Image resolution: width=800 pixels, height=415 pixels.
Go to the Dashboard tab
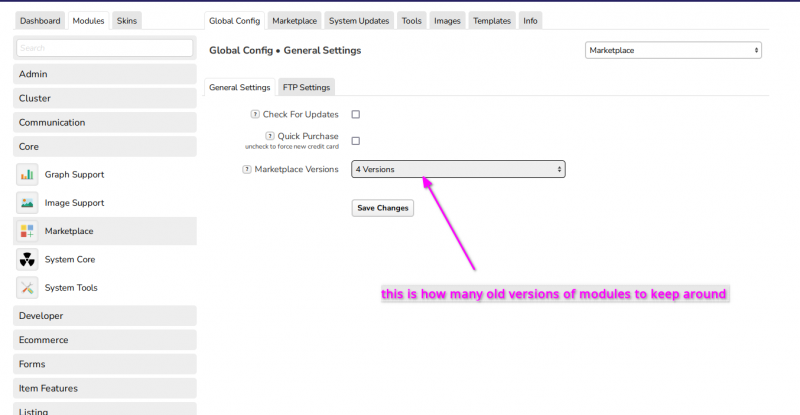tap(41, 20)
